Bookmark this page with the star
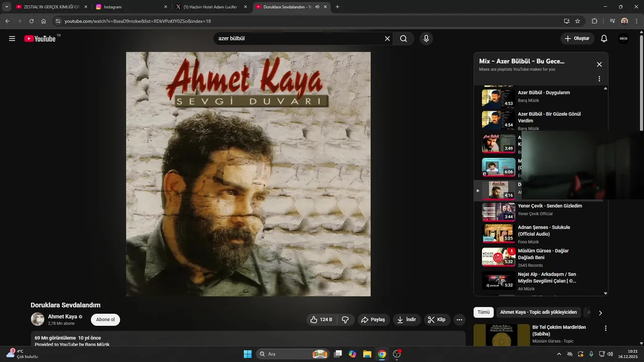This screenshot has height=362, width=644. pyautogui.click(x=578, y=21)
